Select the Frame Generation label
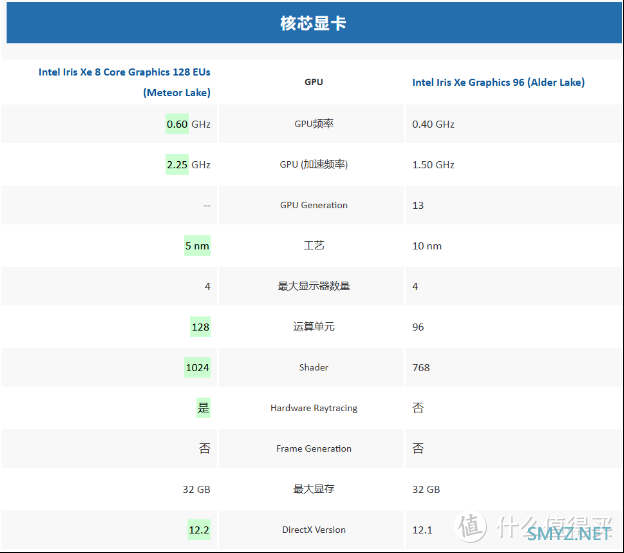Image resolution: width=624 pixels, height=553 pixels. click(314, 449)
